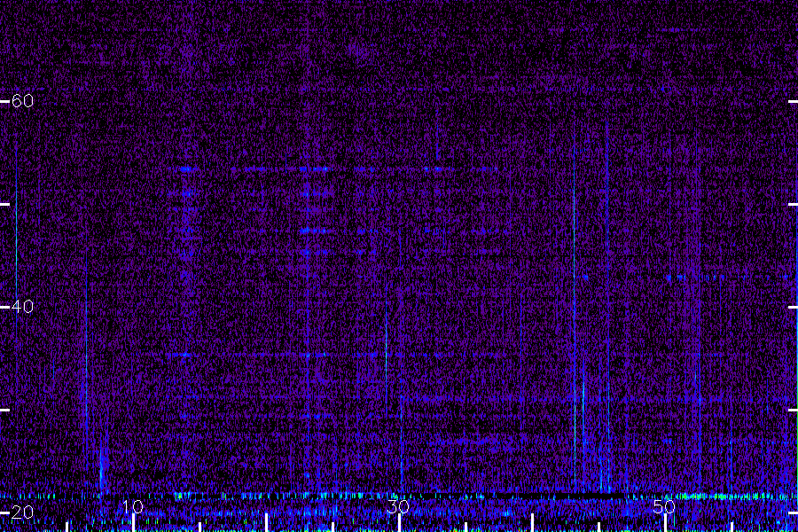
Task: Click the "30" time axis label
Action: (398, 506)
